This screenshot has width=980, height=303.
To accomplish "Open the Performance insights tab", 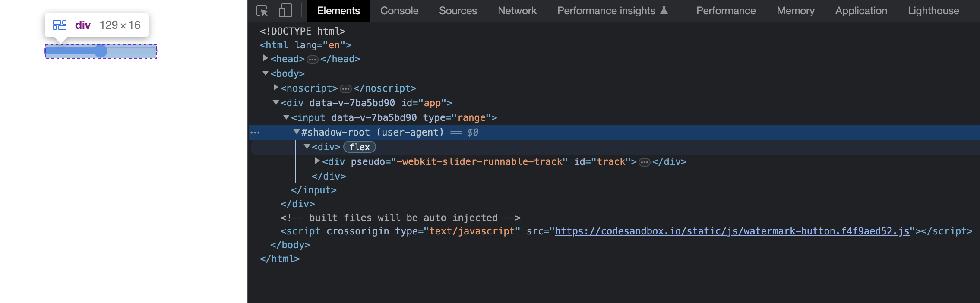I will (613, 11).
